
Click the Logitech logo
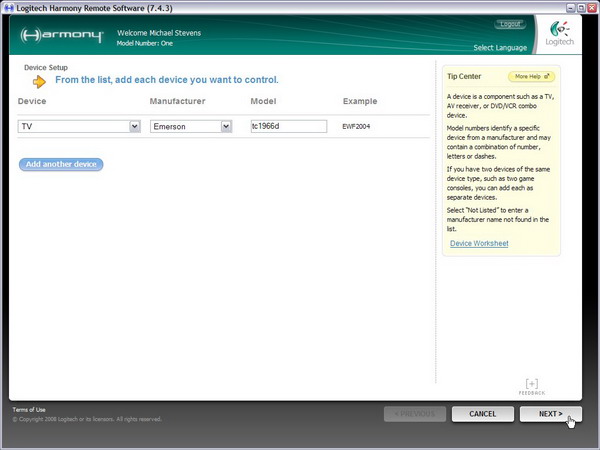pos(559,34)
